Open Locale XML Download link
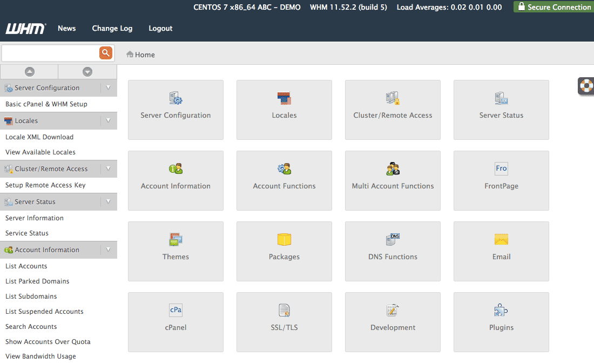Viewport: 594px width, 364px height. point(39,137)
